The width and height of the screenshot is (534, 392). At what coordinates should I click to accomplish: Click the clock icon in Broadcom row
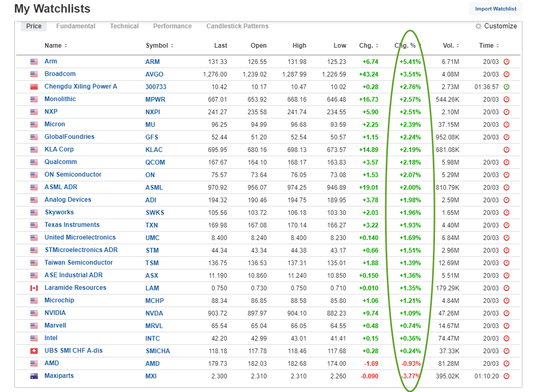506,74
